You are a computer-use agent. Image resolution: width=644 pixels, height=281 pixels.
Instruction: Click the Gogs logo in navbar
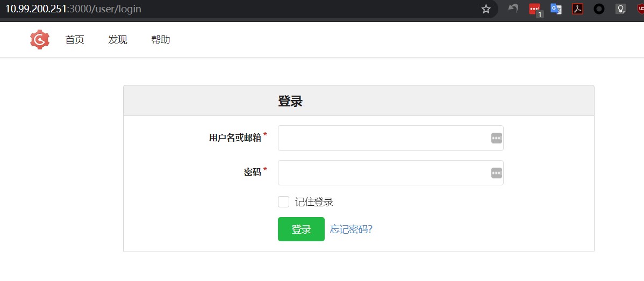point(40,40)
